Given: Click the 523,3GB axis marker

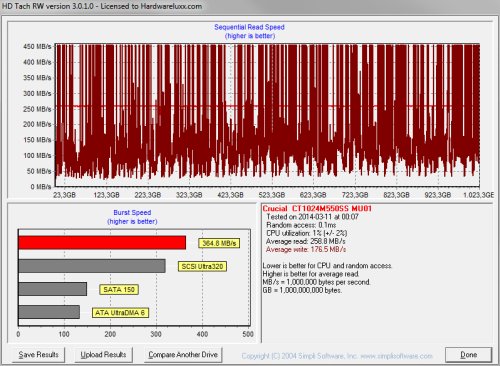Looking at the screenshot, I should [x=271, y=195].
